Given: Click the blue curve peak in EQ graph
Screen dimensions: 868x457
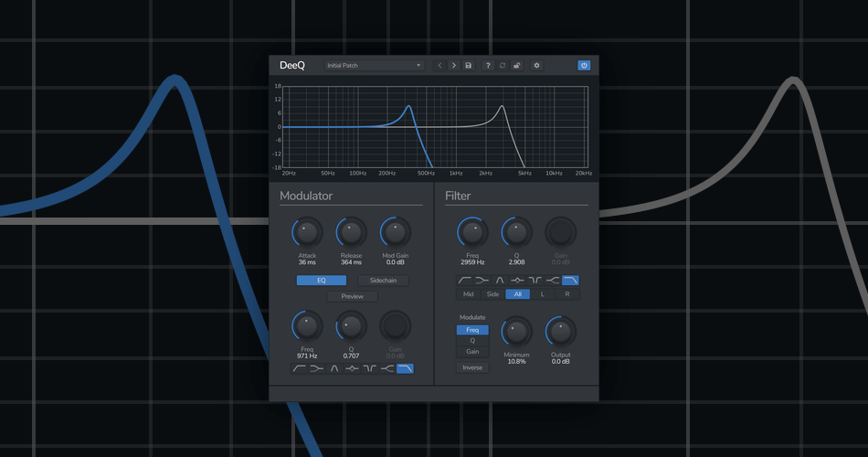Looking at the screenshot, I should 408,106.
